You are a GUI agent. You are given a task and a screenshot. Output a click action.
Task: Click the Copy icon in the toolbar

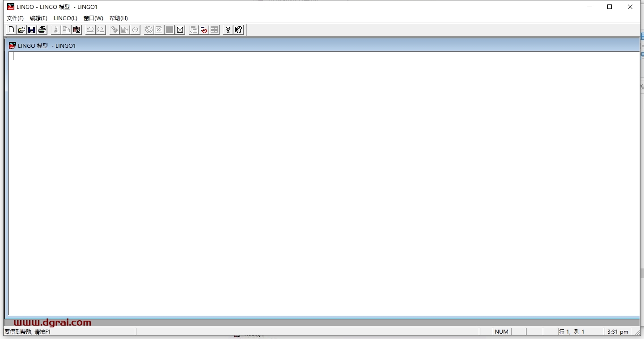[x=66, y=30]
